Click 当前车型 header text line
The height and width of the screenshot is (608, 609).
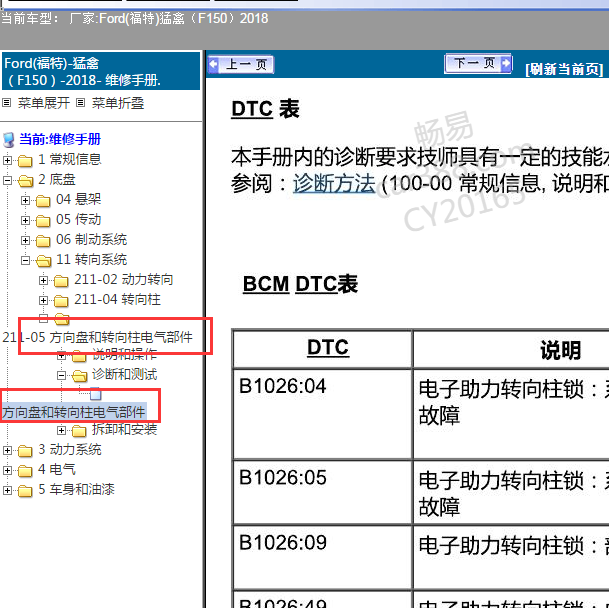[134, 18]
